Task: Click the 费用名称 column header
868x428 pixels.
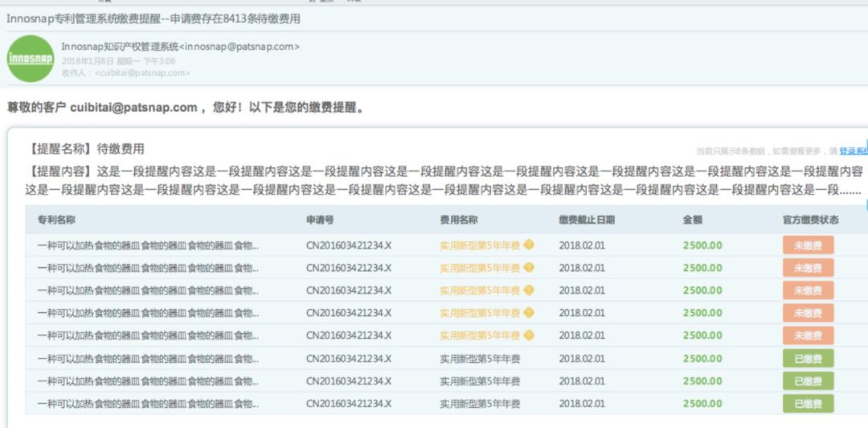Action: coord(458,220)
